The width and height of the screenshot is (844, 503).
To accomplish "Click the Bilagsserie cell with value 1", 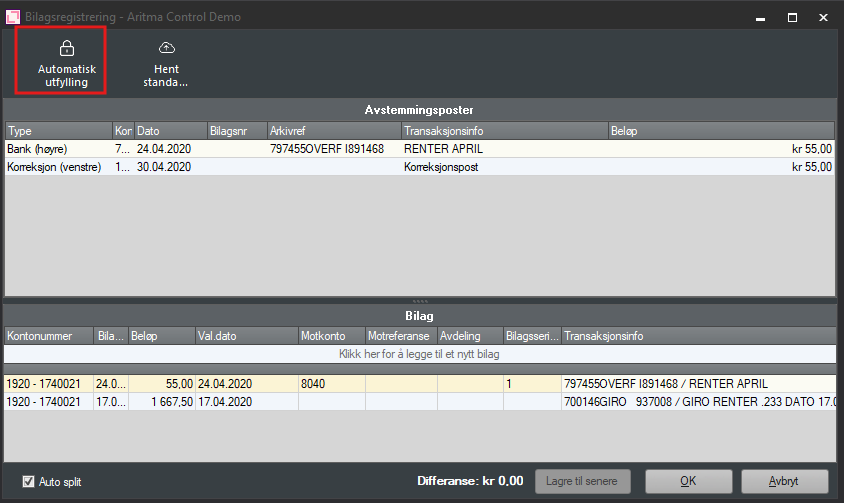I will (x=532, y=383).
